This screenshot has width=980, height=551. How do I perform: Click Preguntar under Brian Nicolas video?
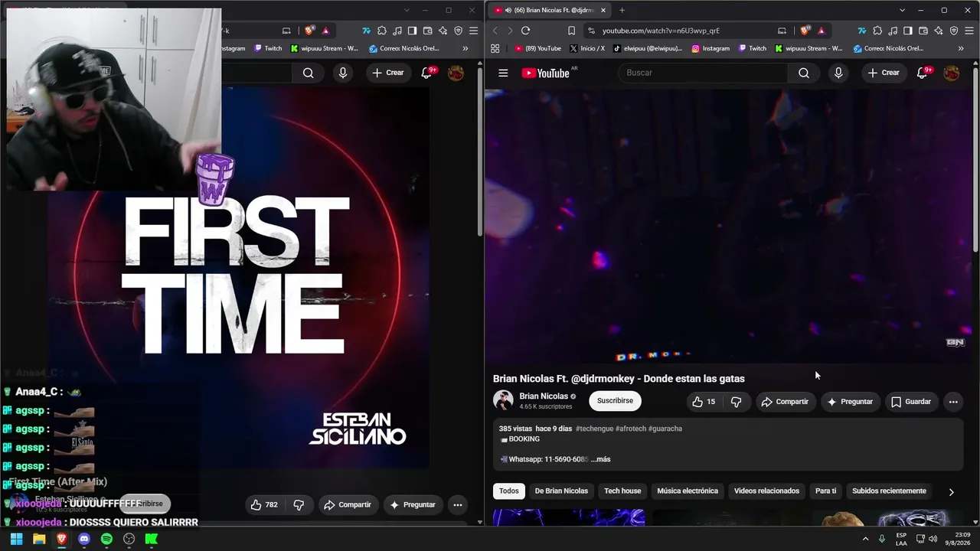[x=850, y=402]
